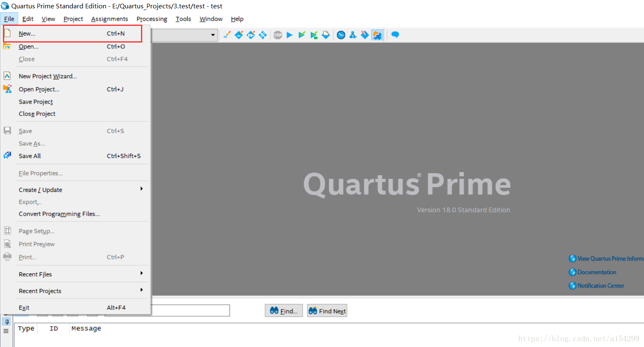The height and width of the screenshot is (347, 644).
Task: Open the Tools menu
Action: pos(183,19)
